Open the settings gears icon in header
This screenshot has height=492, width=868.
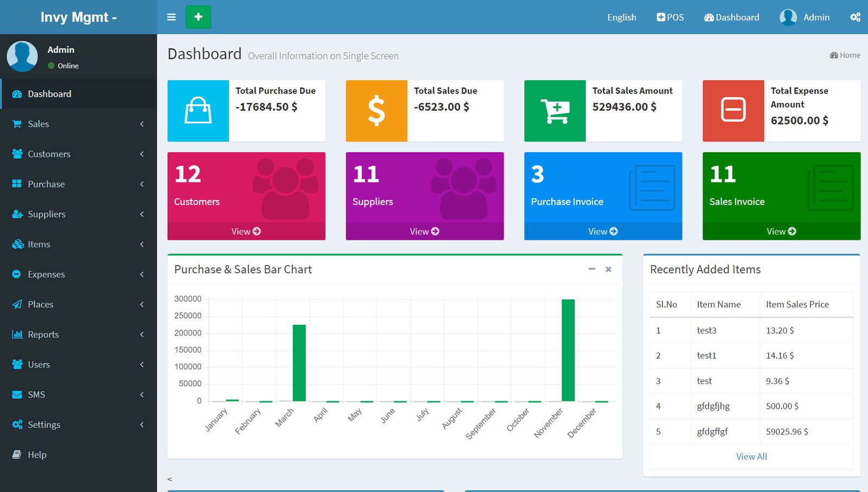pos(855,17)
